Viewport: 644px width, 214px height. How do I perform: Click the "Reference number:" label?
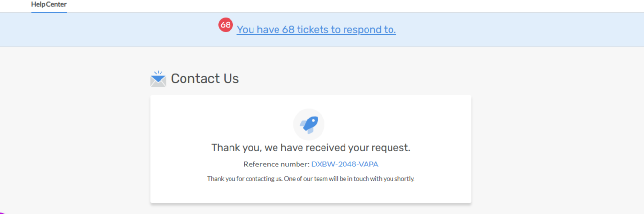click(276, 164)
